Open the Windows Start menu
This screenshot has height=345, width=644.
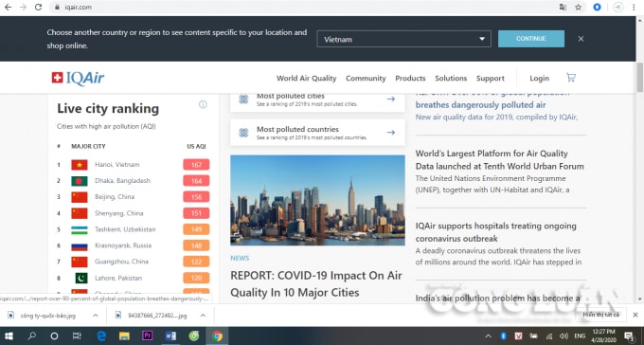pyautogui.click(x=9, y=336)
